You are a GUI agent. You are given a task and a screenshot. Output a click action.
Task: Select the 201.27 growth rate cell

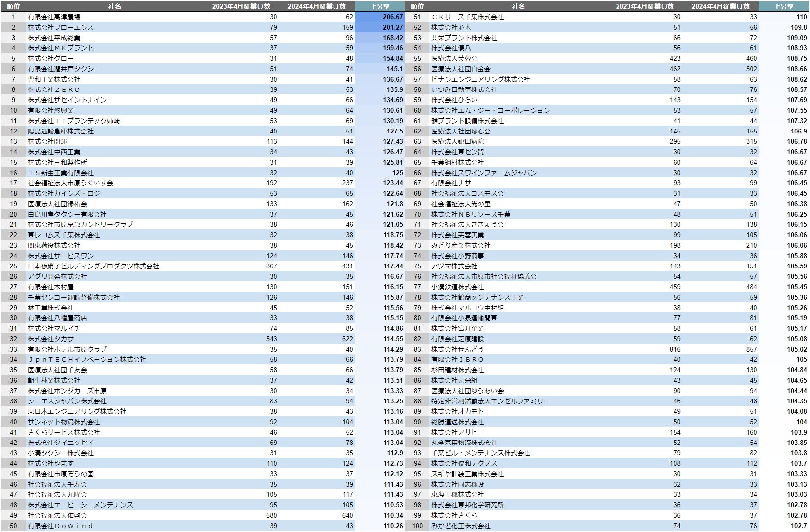point(393,27)
